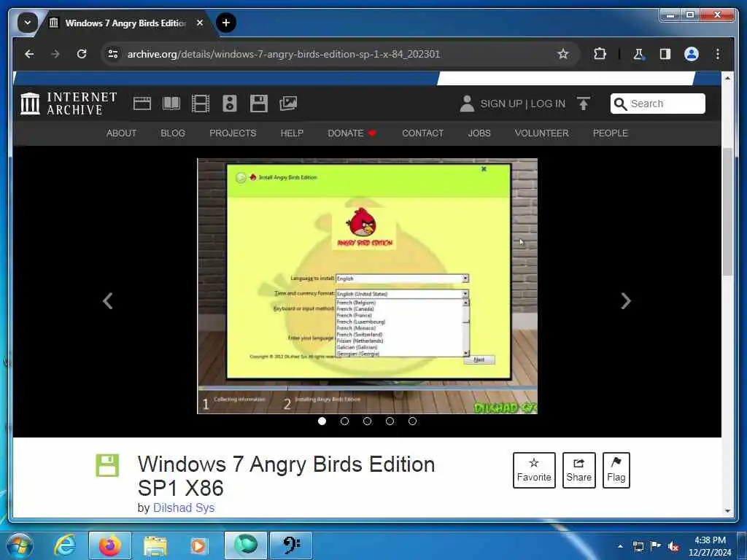Open the Chrome Labs flask icon

[x=638, y=54]
